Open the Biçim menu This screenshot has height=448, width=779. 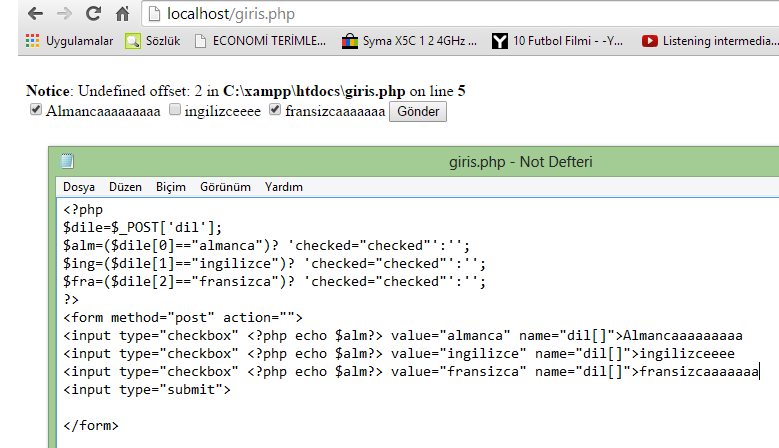click(x=171, y=187)
